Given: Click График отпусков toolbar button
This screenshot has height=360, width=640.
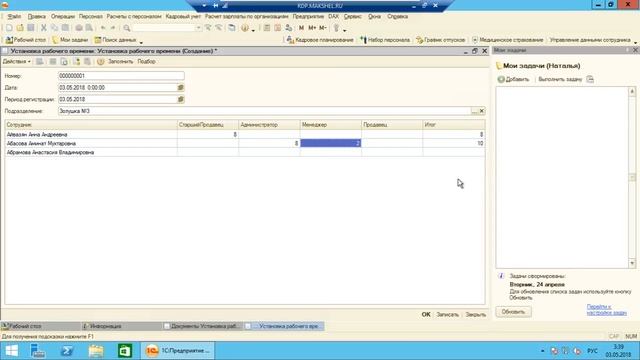Looking at the screenshot, I should [440, 40].
